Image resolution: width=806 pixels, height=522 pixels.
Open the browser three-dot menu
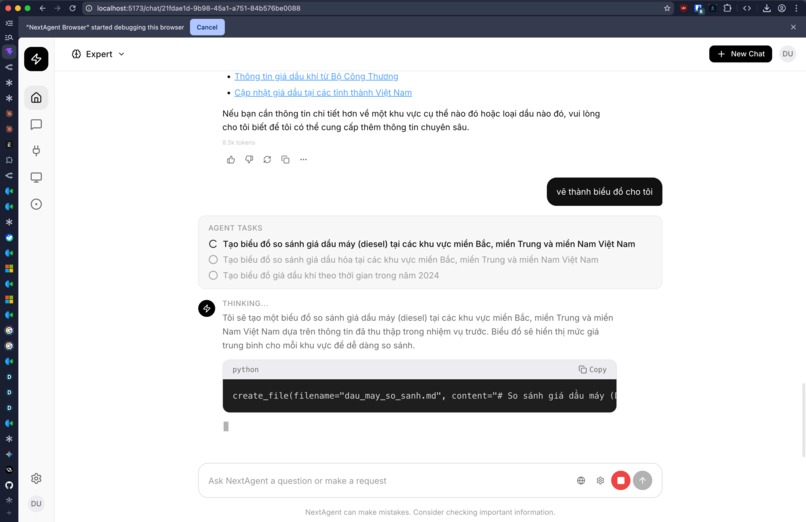click(796, 8)
